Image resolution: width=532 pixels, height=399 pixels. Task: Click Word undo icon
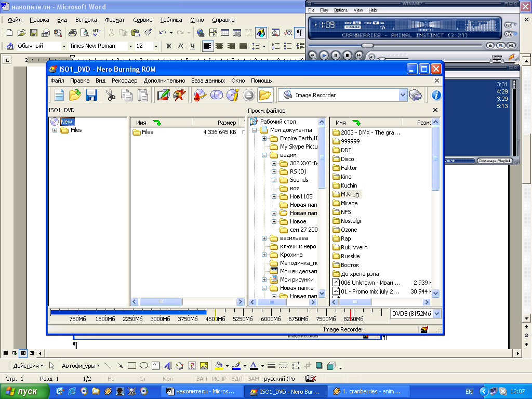(x=163, y=33)
